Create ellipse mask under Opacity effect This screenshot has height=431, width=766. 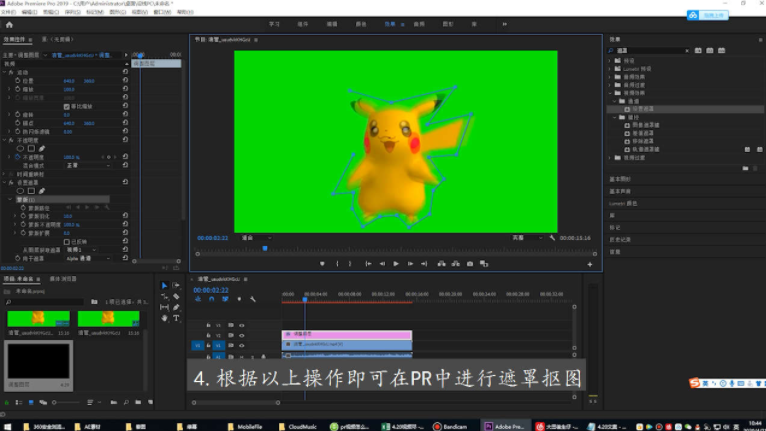coord(20,149)
